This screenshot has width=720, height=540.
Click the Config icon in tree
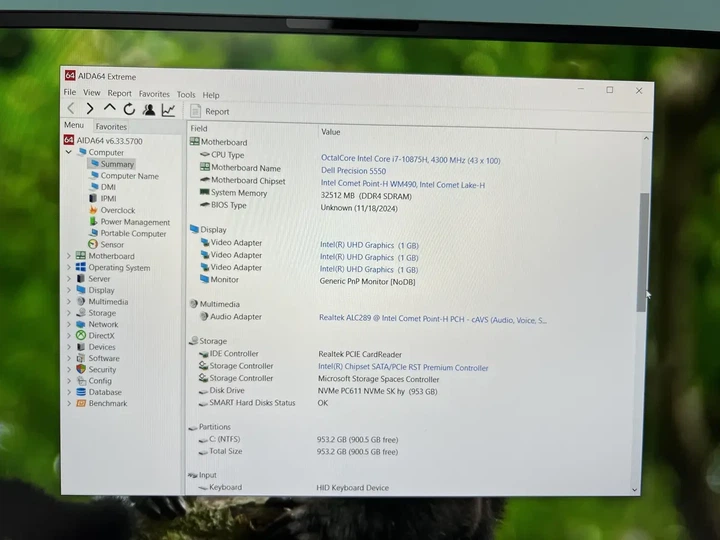[81, 381]
